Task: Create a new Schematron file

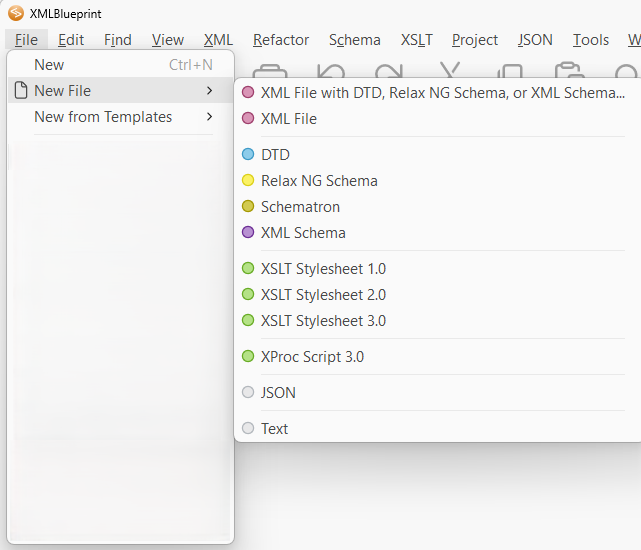Action: click(x=300, y=207)
